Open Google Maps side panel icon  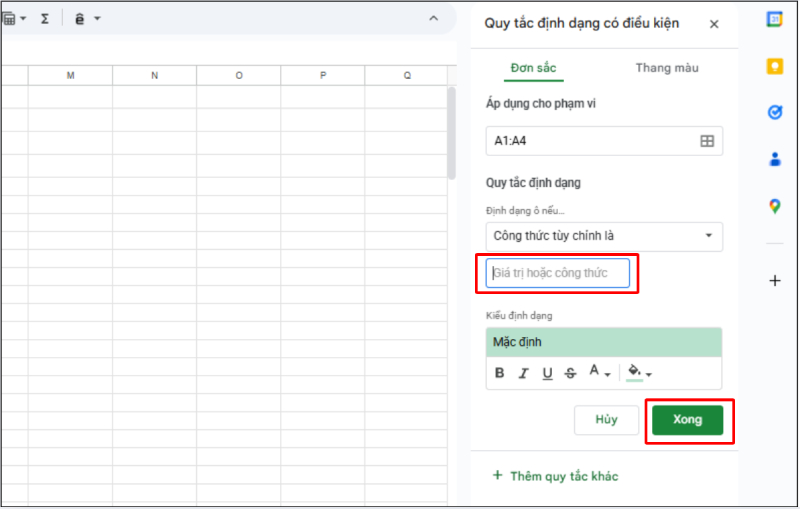click(774, 206)
